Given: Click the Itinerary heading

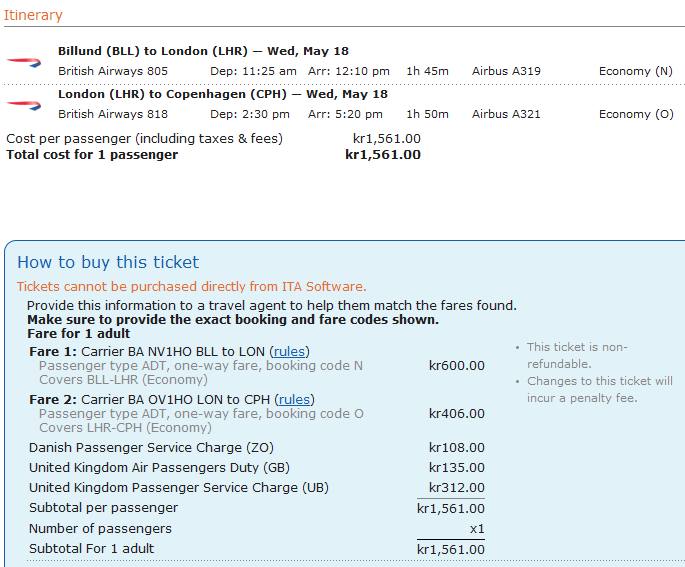Looking at the screenshot, I should click(34, 15).
